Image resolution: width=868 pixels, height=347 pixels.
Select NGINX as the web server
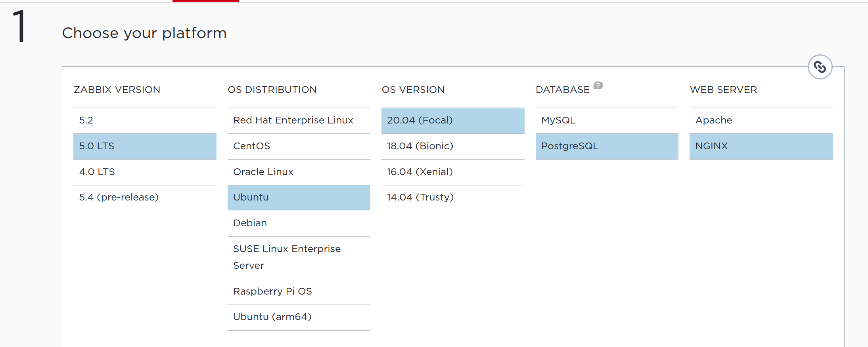[761, 146]
